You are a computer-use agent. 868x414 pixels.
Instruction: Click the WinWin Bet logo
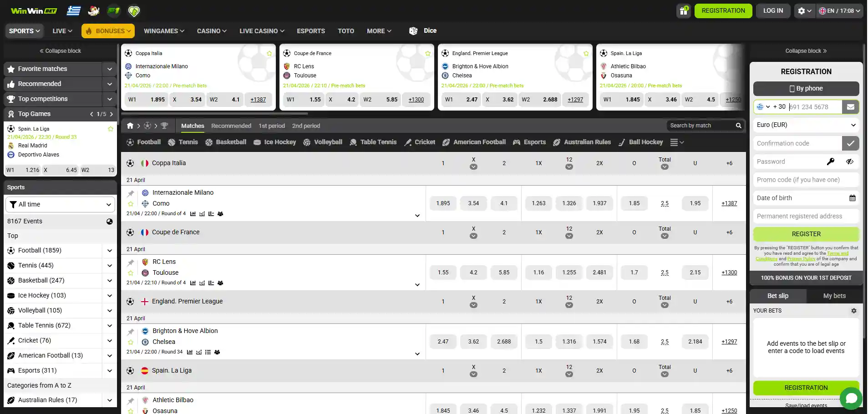(34, 11)
